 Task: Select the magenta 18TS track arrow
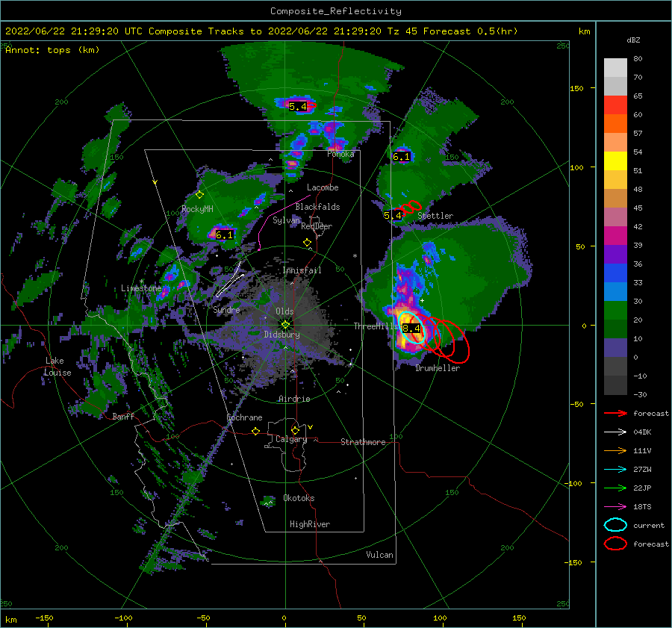click(x=615, y=507)
